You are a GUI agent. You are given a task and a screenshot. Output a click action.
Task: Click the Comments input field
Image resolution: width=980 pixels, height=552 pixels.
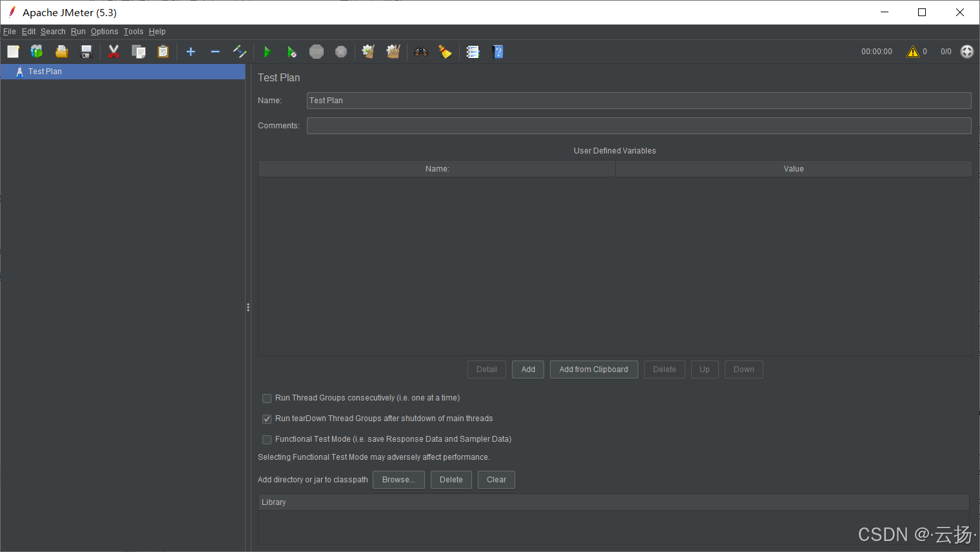click(639, 126)
